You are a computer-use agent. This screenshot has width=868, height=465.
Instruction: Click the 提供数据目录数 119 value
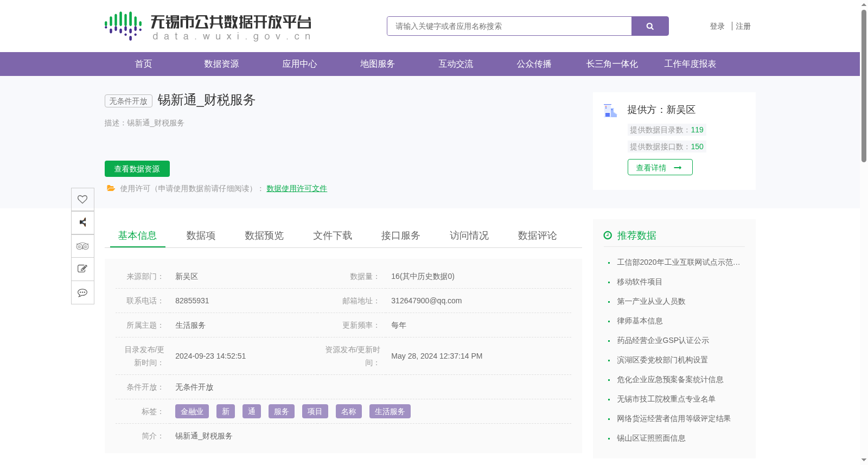pyautogui.click(x=697, y=130)
